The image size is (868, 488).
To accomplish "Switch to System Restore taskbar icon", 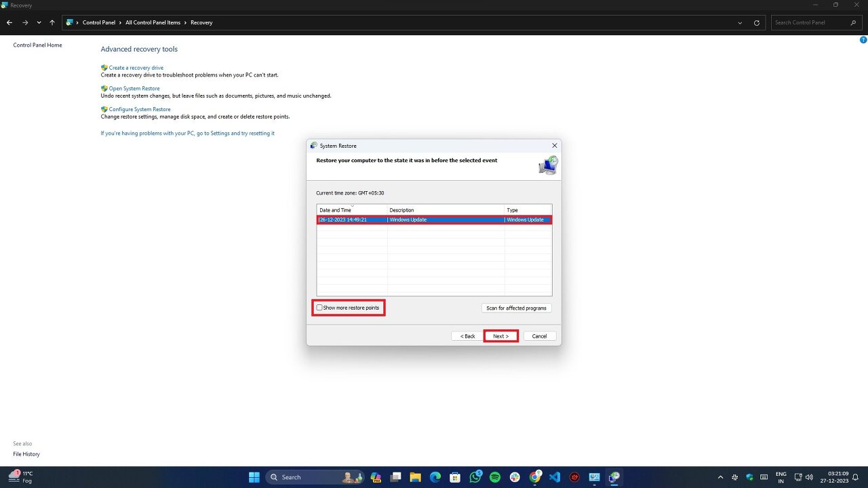I will coord(614,477).
